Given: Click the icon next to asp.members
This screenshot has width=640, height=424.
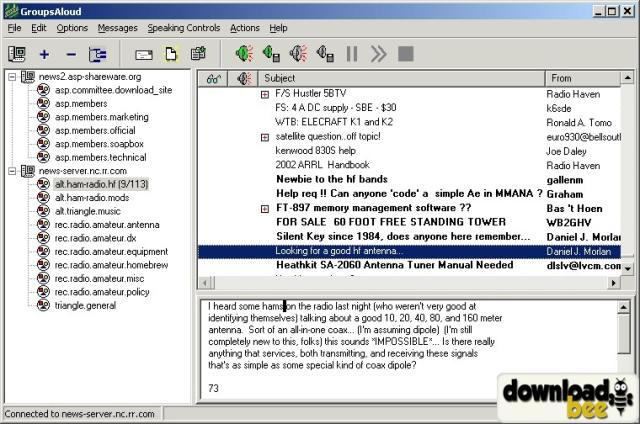Looking at the screenshot, I should click(43, 103).
